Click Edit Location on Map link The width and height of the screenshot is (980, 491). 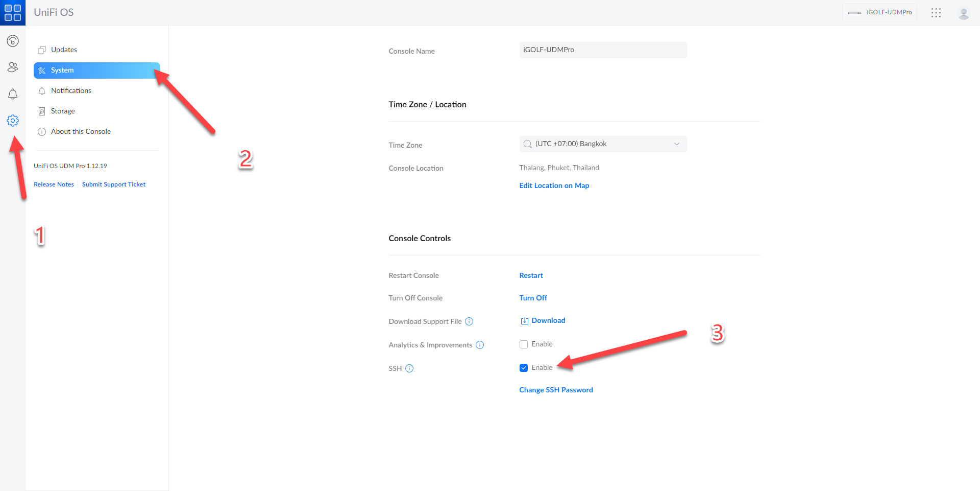[554, 185]
